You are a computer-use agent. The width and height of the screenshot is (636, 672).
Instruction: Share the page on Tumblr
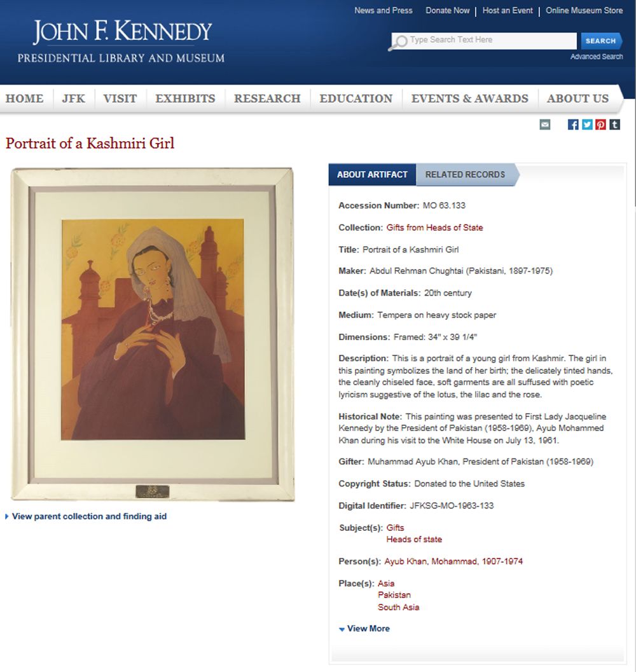(614, 125)
